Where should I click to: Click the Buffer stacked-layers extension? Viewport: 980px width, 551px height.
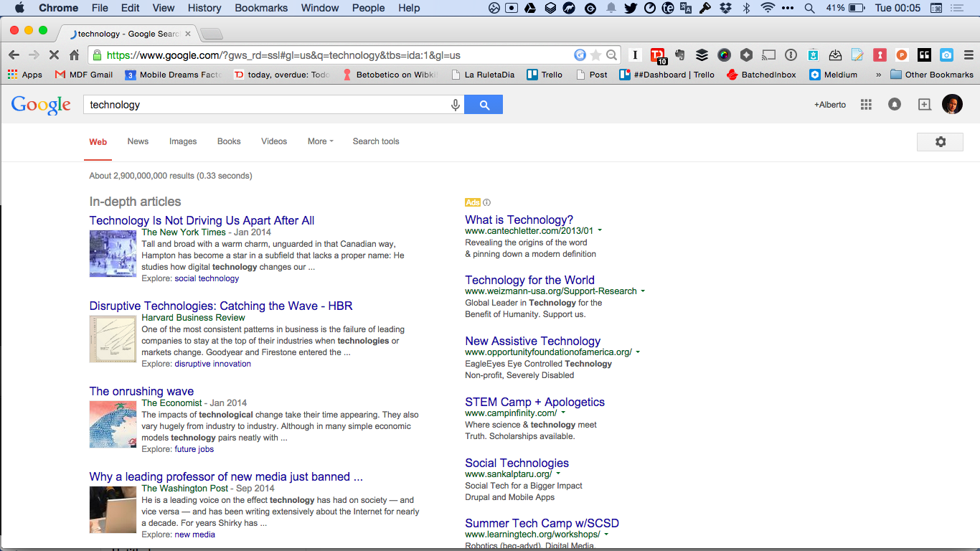[x=702, y=55]
